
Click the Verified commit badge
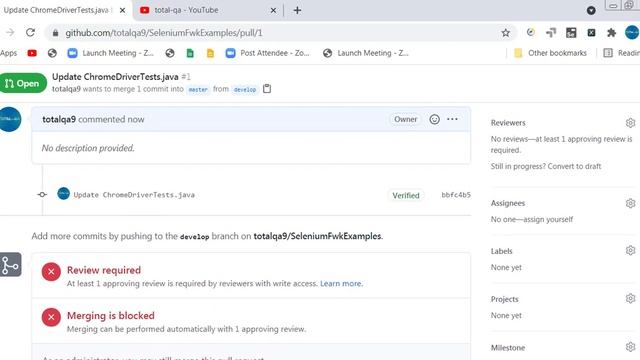click(406, 196)
